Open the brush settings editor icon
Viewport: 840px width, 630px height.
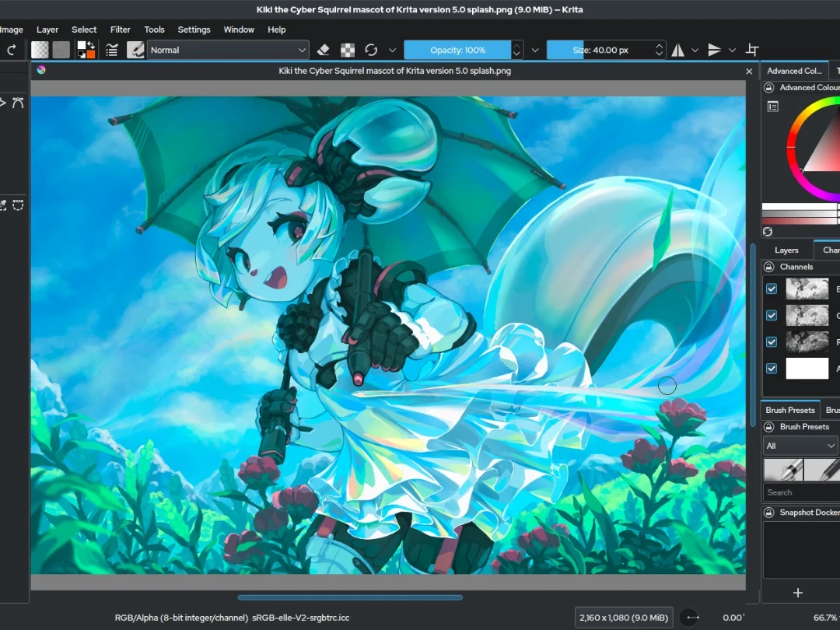111,51
